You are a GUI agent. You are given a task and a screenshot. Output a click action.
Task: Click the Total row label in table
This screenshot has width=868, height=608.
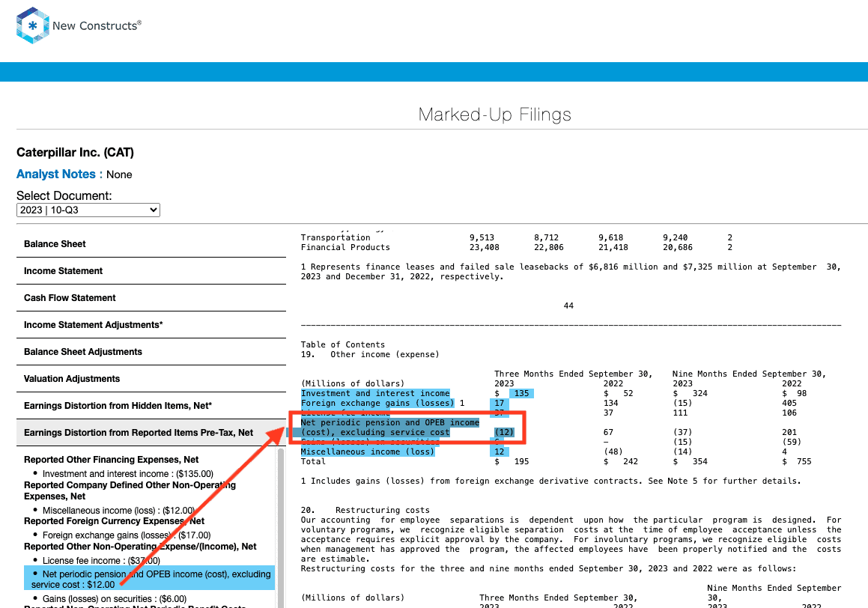(x=313, y=461)
